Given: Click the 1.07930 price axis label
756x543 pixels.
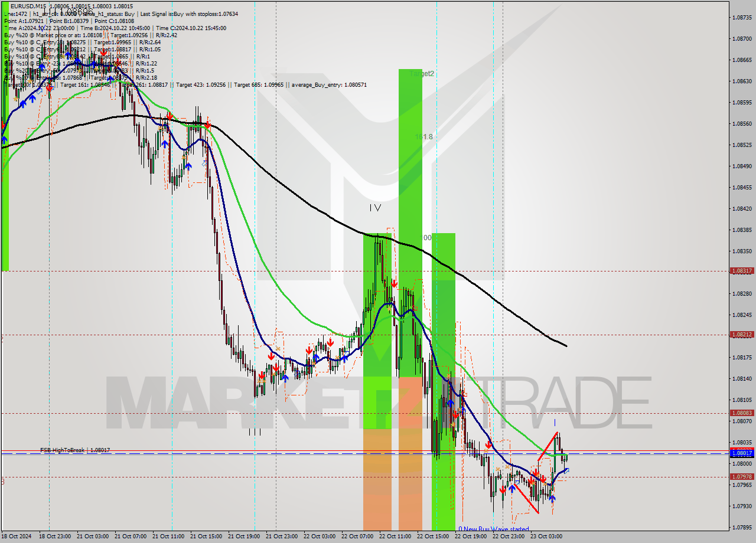Looking at the screenshot, I should [742, 506].
